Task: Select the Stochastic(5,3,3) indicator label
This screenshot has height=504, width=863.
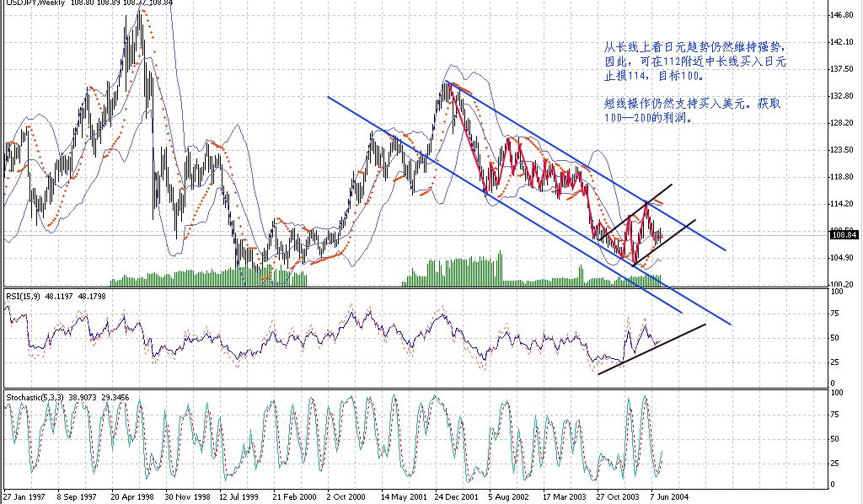Action: [x=35, y=397]
